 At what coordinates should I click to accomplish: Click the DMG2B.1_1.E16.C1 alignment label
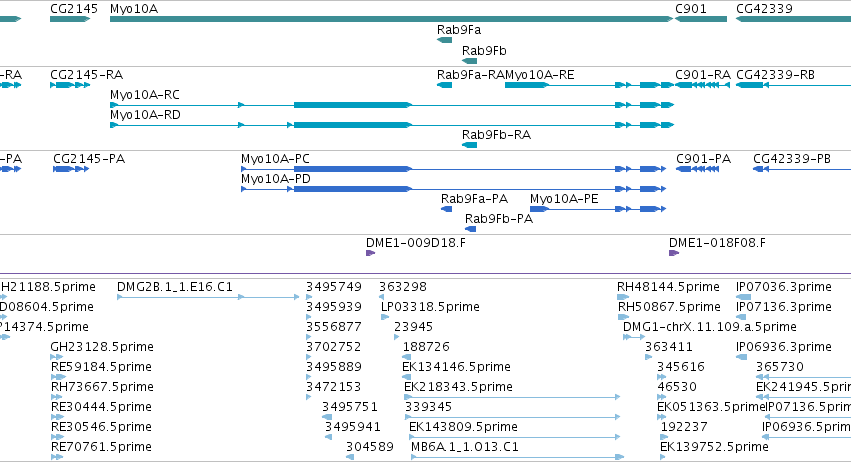coord(175,287)
